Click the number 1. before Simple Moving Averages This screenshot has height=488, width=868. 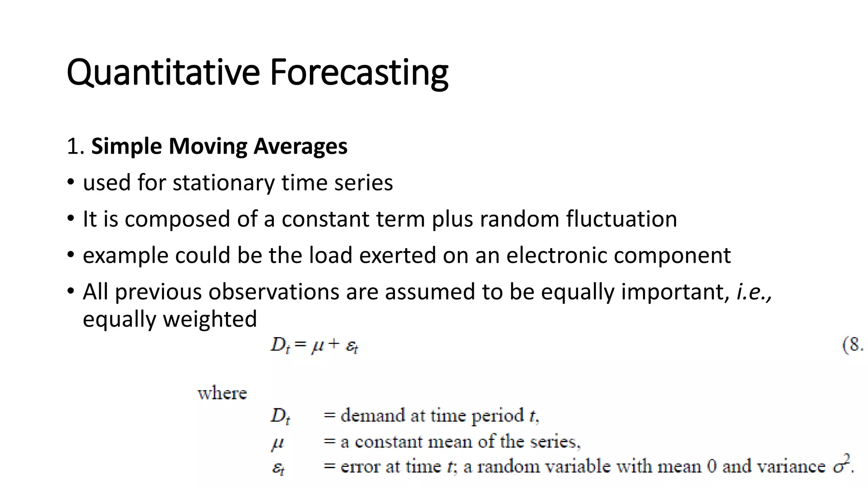76,147
